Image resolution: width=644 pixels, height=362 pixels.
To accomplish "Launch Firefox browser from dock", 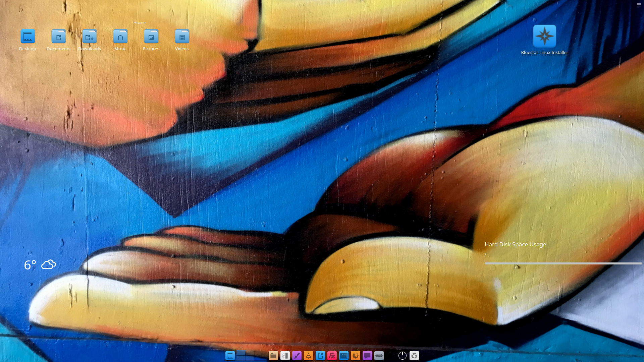I will 356,356.
